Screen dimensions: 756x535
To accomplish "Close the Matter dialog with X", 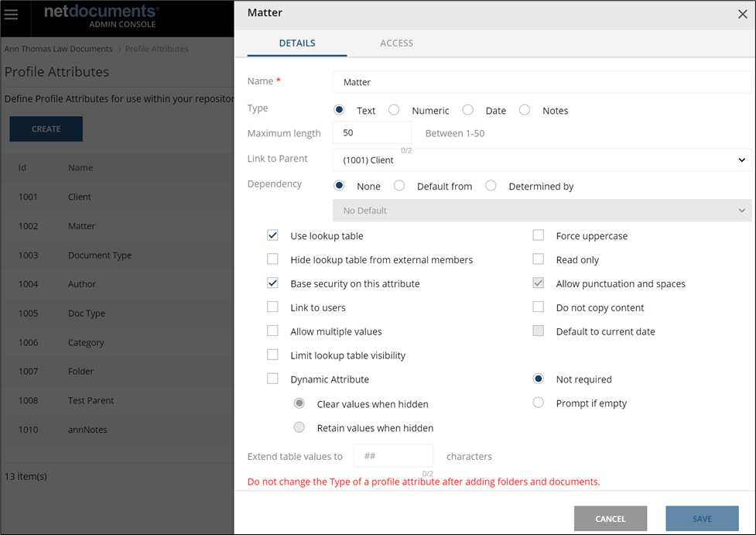I will point(743,13).
